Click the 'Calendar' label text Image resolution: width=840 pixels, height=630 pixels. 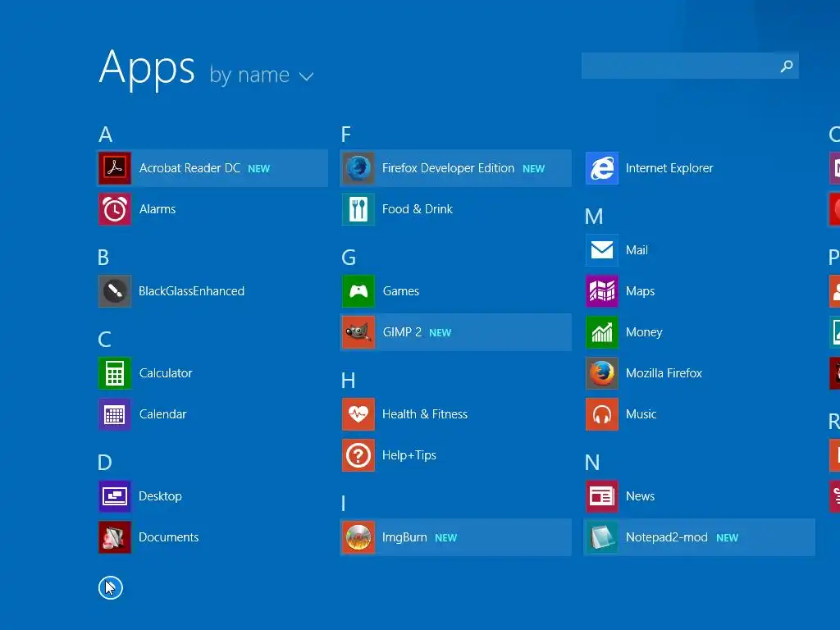[x=163, y=414]
